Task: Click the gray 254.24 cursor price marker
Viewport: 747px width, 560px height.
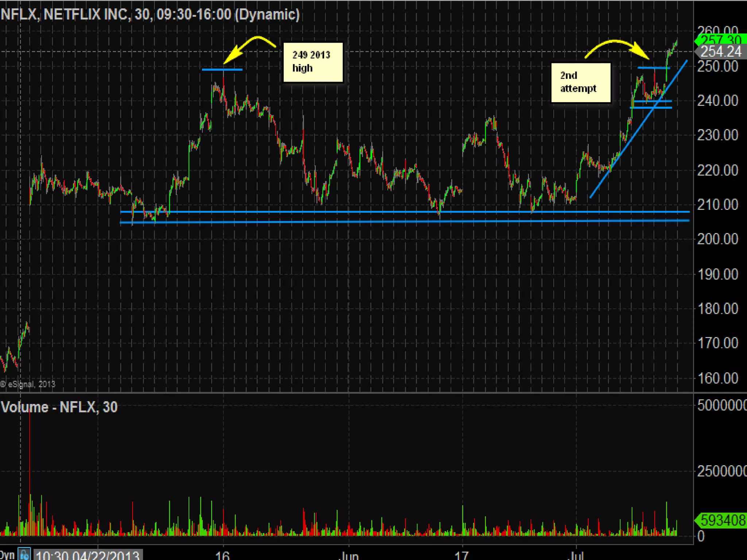Action: pos(721,52)
